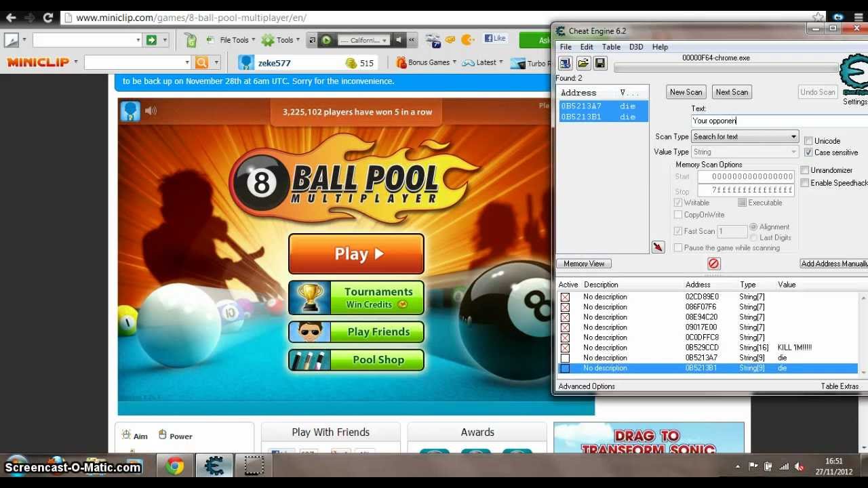Open the File menu in Cheat Engine

(566, 47)
